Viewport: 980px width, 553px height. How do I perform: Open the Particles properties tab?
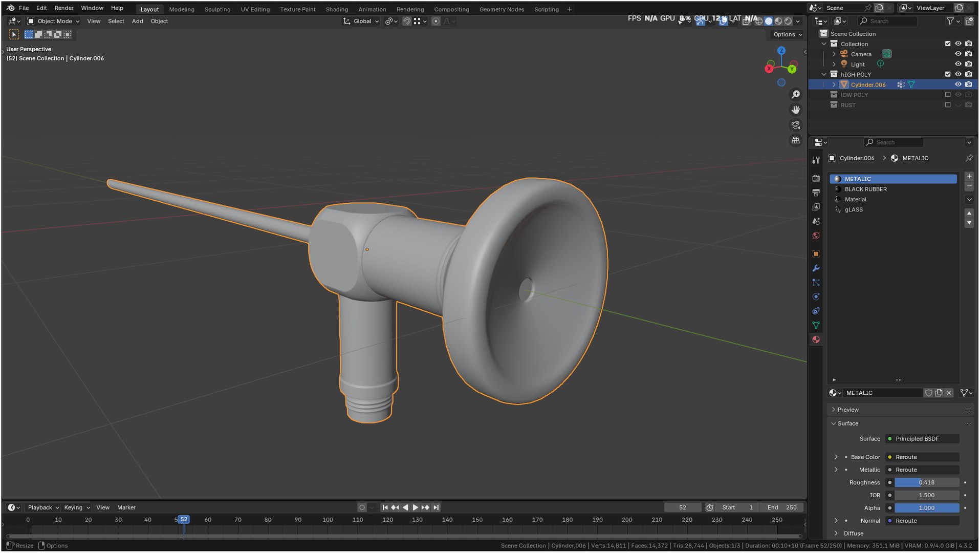(816, 283)
